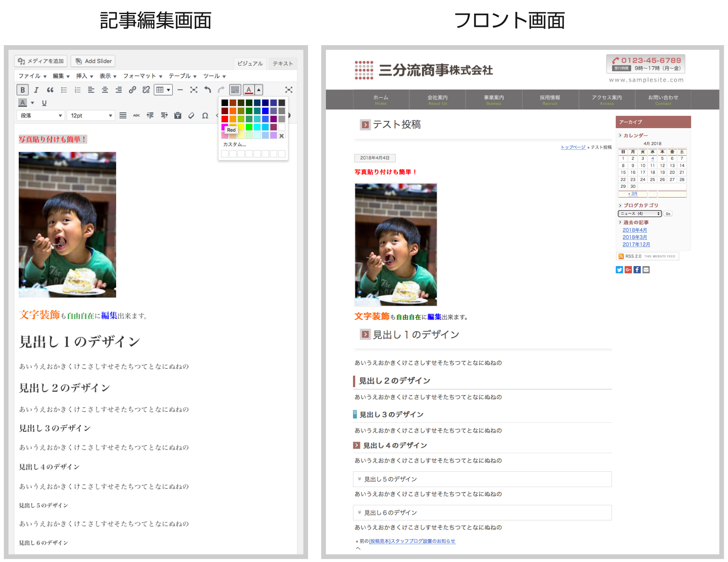
Task: Insert a bulleted list
Action: 64,90
